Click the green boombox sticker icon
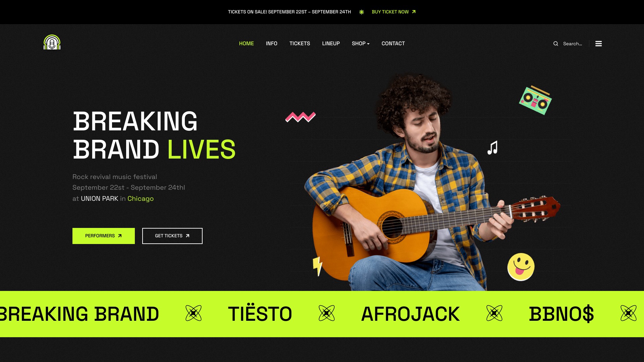 tap(535, 100)
